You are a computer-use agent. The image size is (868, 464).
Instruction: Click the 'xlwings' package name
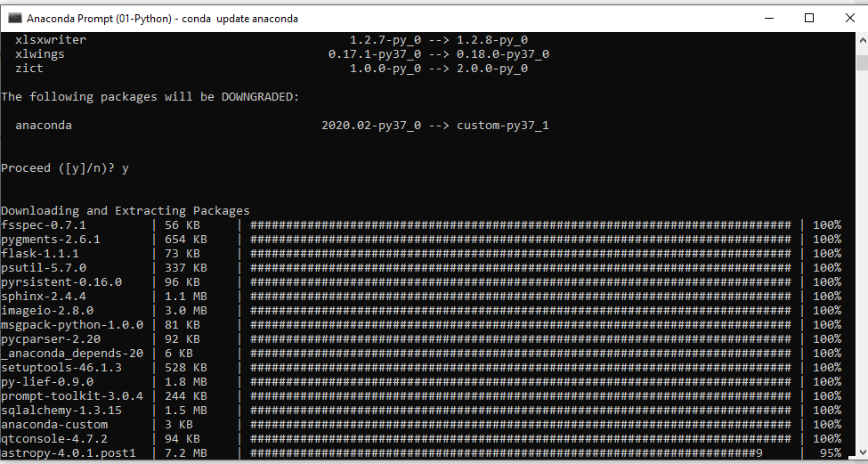pos(40,54)
